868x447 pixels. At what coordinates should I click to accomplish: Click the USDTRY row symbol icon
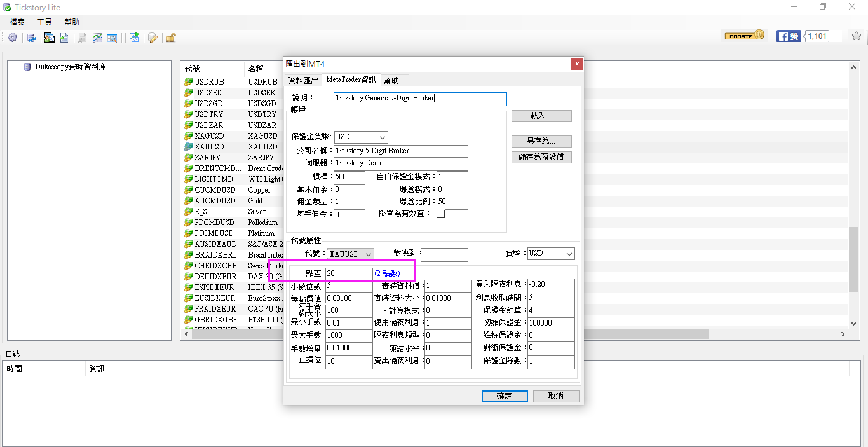(189, 114)
